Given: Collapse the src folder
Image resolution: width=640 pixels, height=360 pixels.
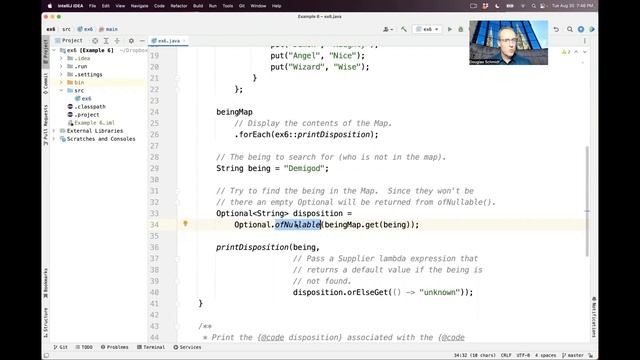Looking at the screenshot, I should coord(61,90).
